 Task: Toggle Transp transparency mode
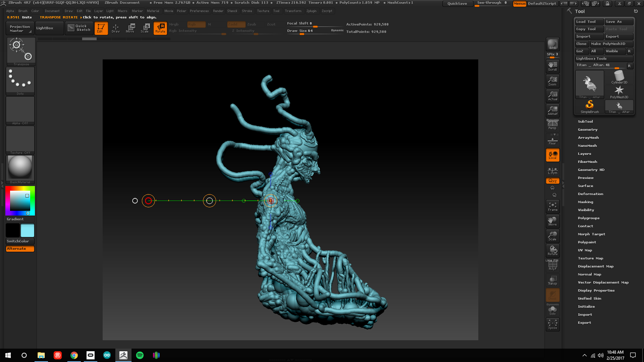[x=553, y=280]
